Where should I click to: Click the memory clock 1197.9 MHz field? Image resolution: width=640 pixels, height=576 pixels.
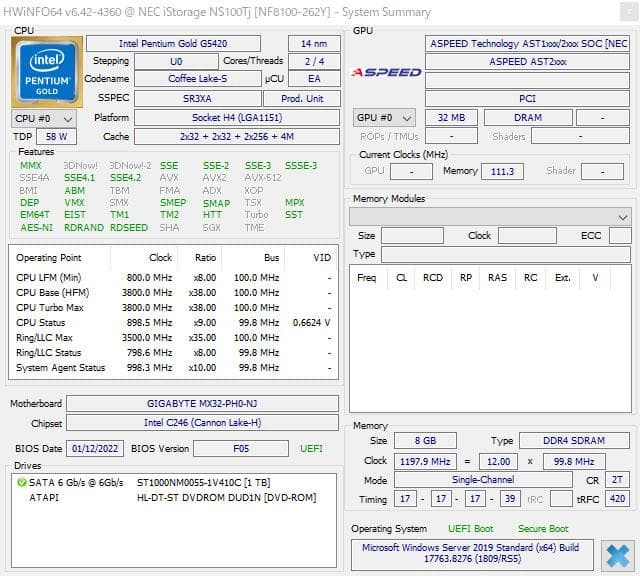(x=425, y=461)
